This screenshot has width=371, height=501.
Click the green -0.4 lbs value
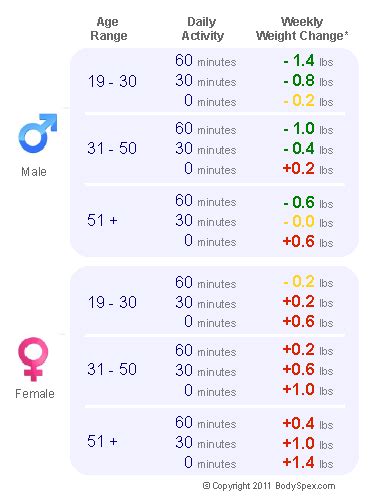tap(308, 149)
